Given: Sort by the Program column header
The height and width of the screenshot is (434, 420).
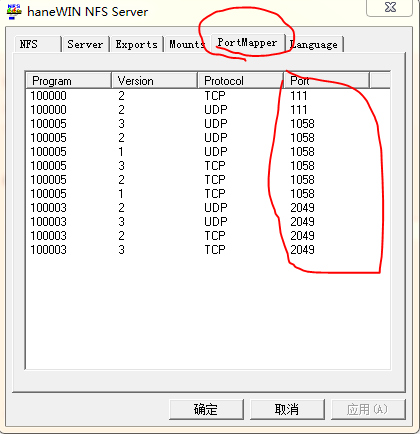Looking at the screenshot, I should [68, 81].
